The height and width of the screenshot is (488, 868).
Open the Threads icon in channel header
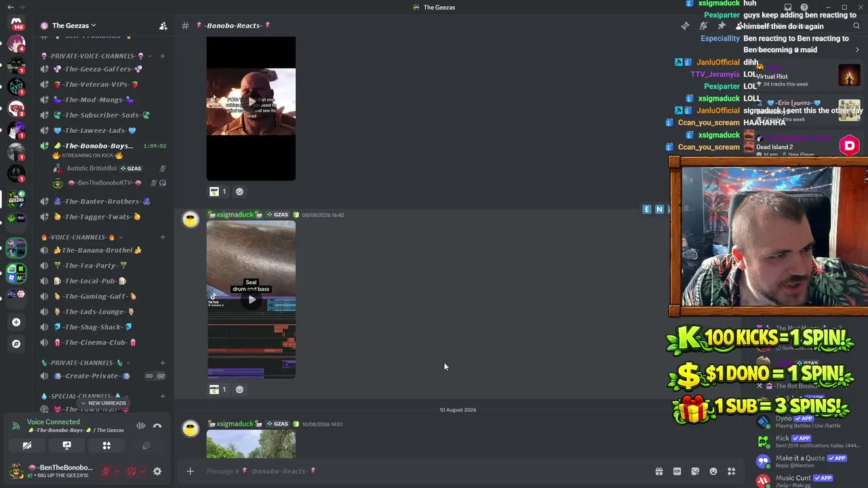click(686, 26)
